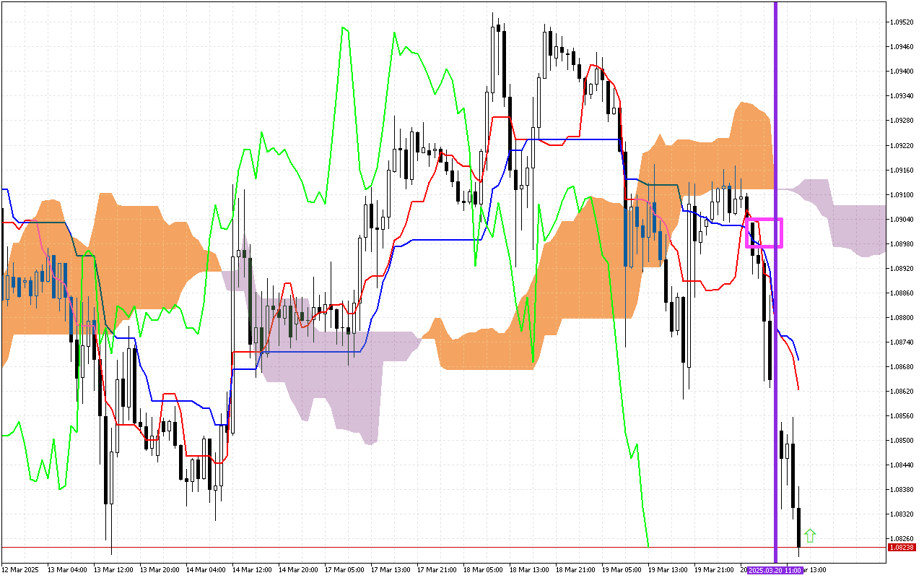The height and width of the screenshot is (578, 924).
Task: Select the 13 Mar 04:00 time label
Action: pyautogui.click(x=66, y=570)
